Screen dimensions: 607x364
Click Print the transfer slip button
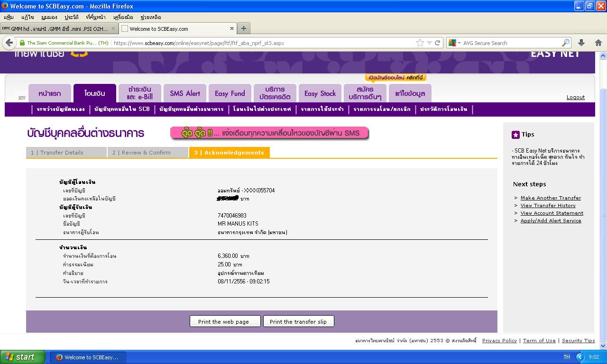tap(298, 321)
